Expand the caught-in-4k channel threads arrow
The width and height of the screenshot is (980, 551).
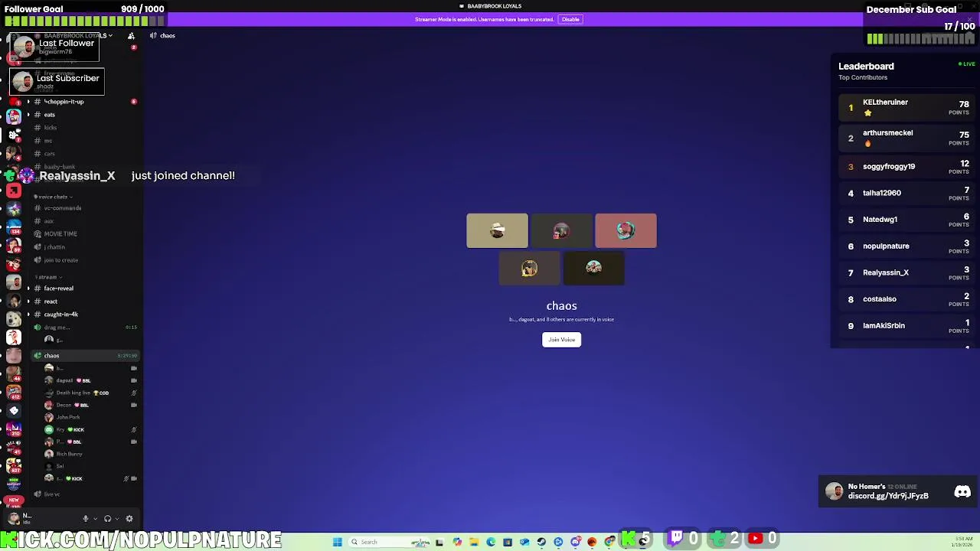[x=28, y=315]
